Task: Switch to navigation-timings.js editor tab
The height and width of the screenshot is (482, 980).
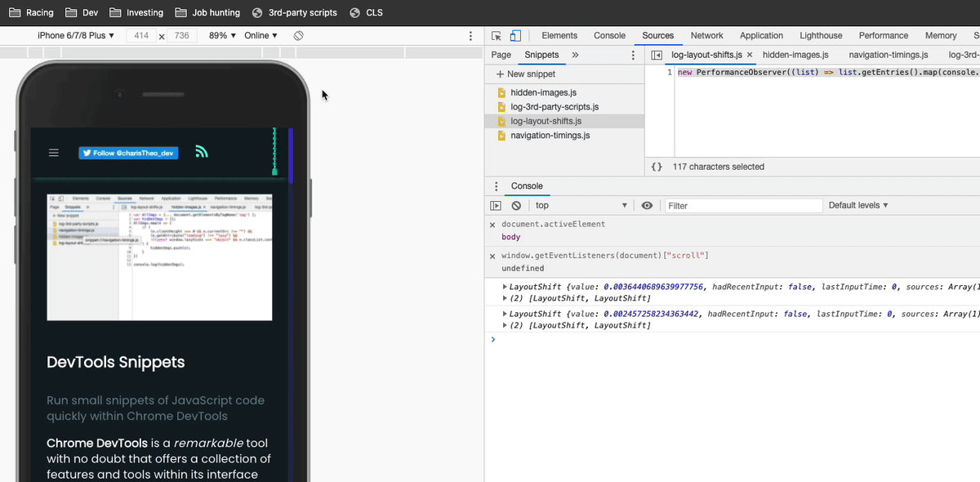Action: click(x=889, y=55)
